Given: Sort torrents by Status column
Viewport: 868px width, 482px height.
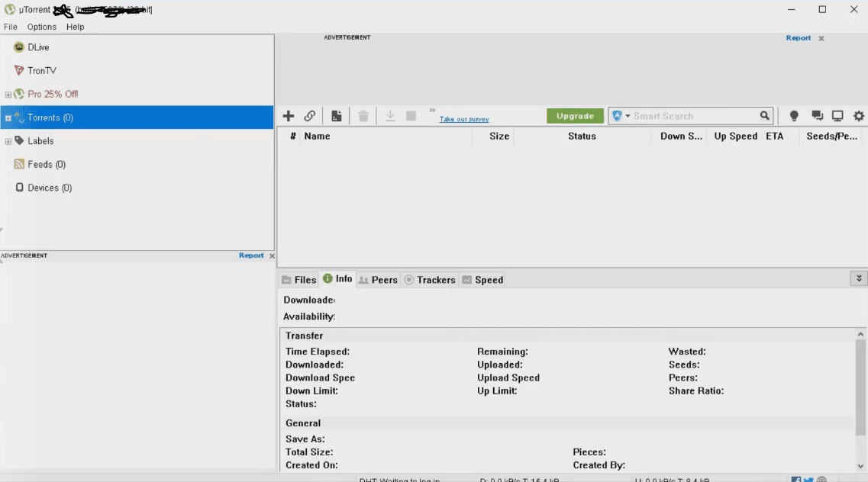Looking at the screenshot, I should 582,136.
